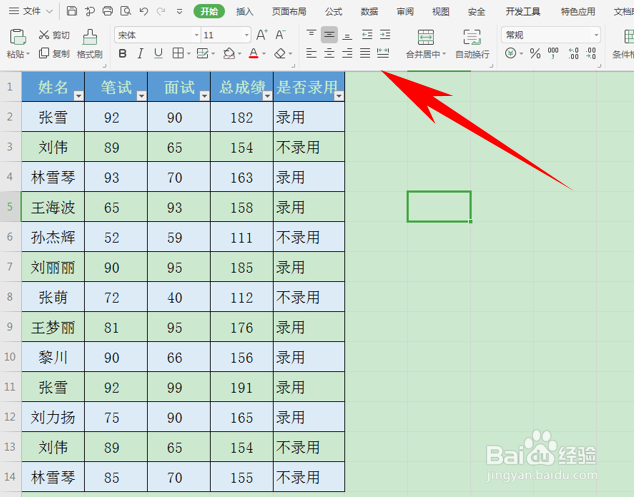The height and width of the screenshot is (497, 634).
Task: Decrease decimal places icon
Action: pyautogui.click(x=591, y=53)
